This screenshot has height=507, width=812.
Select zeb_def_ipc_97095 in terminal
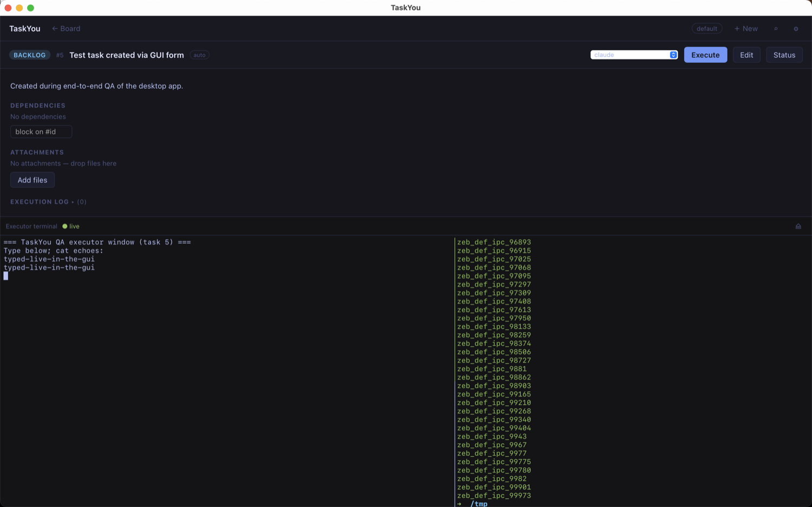(494, 276)
